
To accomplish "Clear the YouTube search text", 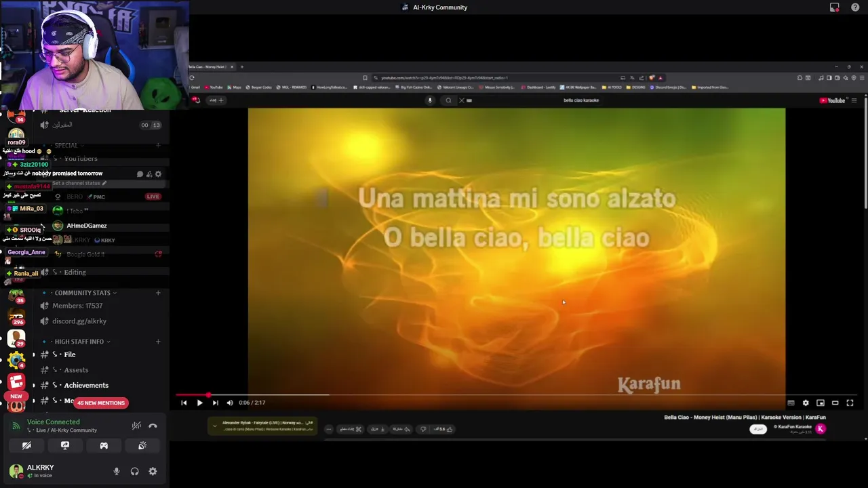I will (x=462, y=100).
